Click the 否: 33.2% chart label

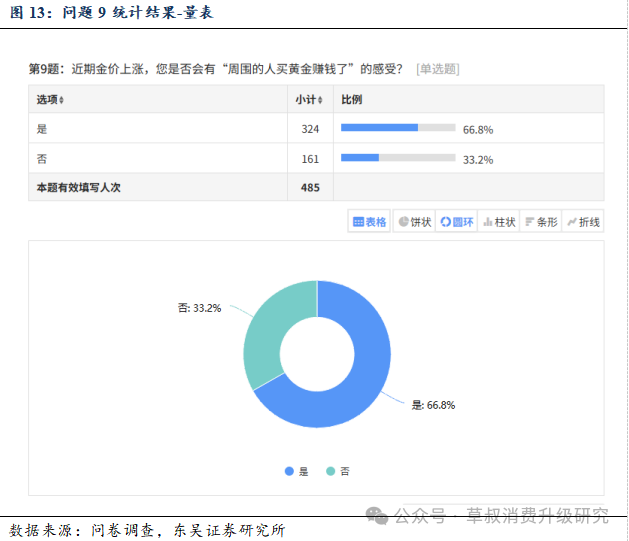pos(199,308)
